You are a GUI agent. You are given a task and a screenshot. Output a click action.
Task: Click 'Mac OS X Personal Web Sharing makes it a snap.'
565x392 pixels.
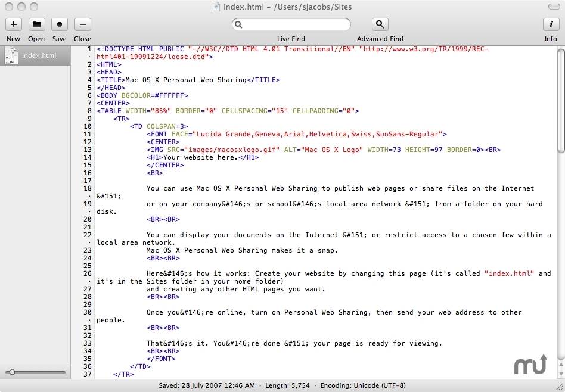coord(242,250)
